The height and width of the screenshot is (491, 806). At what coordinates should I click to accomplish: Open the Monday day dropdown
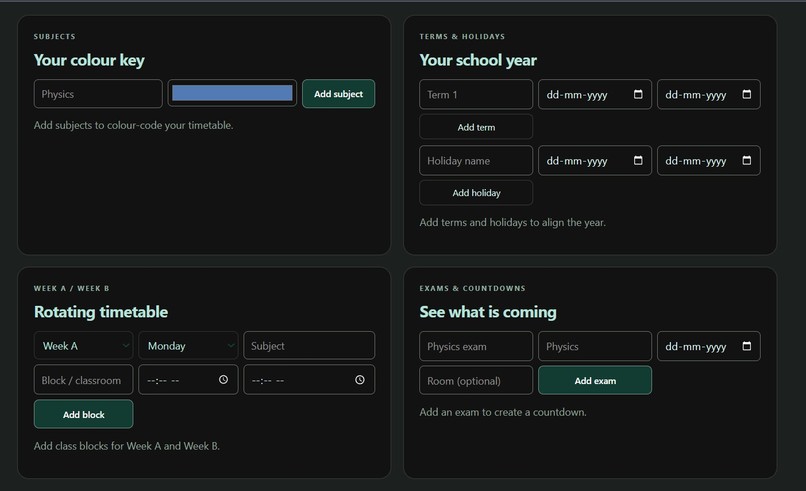(x=188, y=345)
